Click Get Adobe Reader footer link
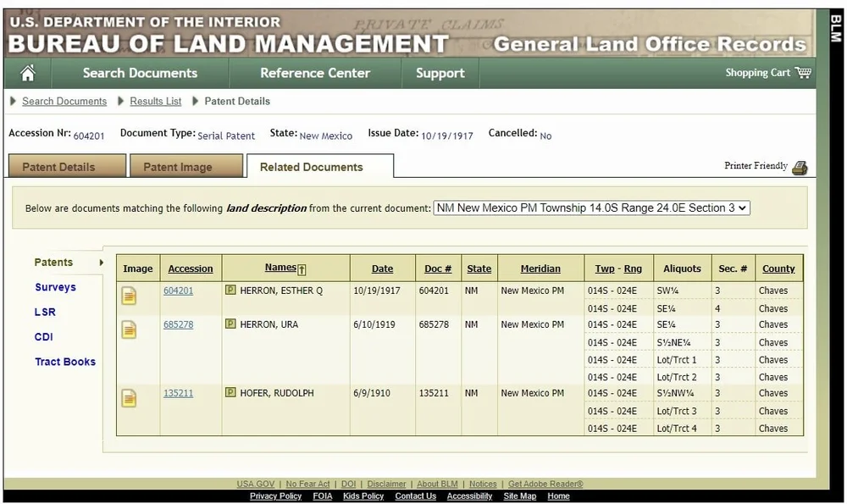Screen dimensions: 847x504 545,484
